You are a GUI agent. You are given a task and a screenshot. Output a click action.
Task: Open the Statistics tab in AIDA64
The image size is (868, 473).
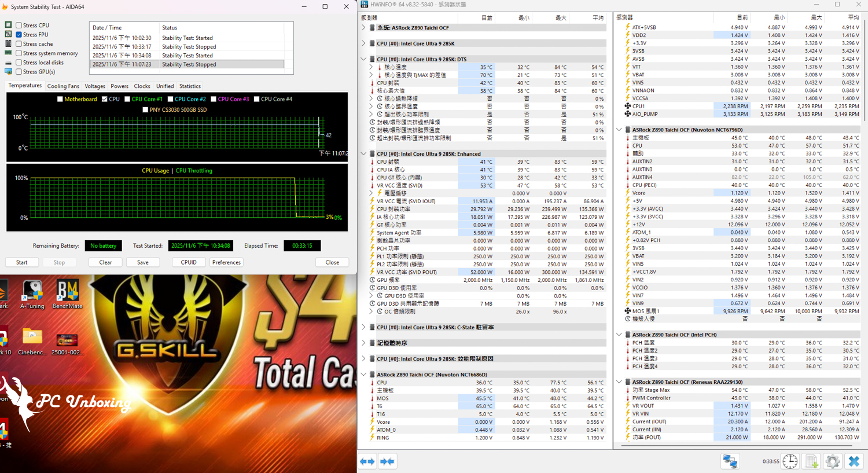(x=190, y=86)
